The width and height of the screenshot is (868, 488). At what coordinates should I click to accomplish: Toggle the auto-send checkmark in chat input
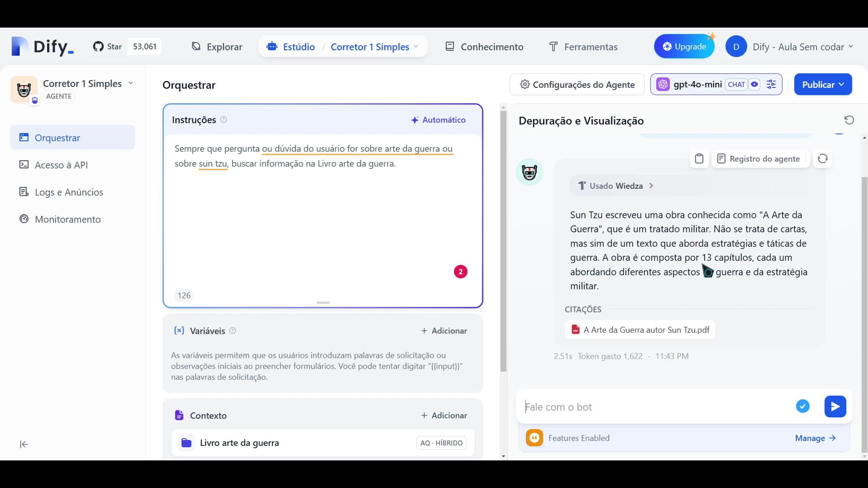803,406
